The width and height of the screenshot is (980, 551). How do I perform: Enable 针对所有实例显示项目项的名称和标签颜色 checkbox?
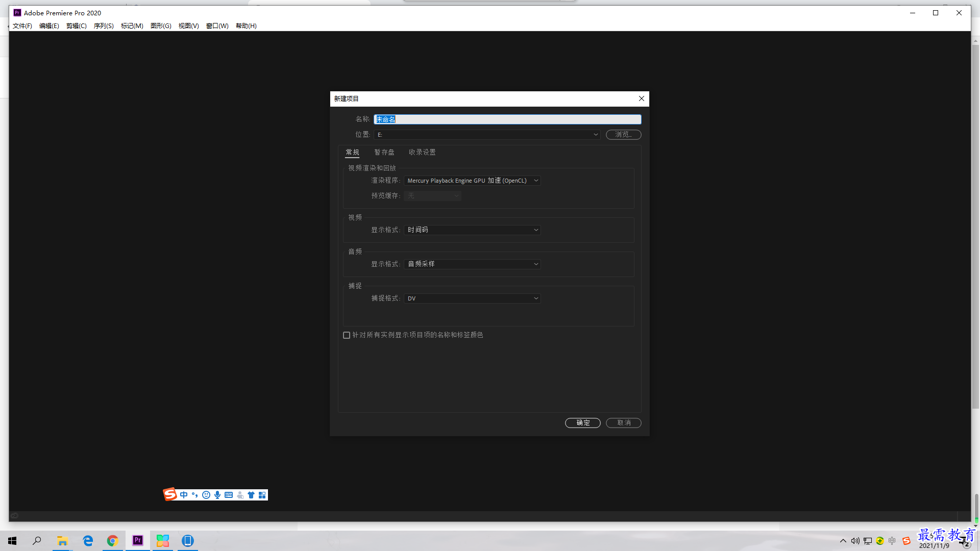click(x=347, y=335)
